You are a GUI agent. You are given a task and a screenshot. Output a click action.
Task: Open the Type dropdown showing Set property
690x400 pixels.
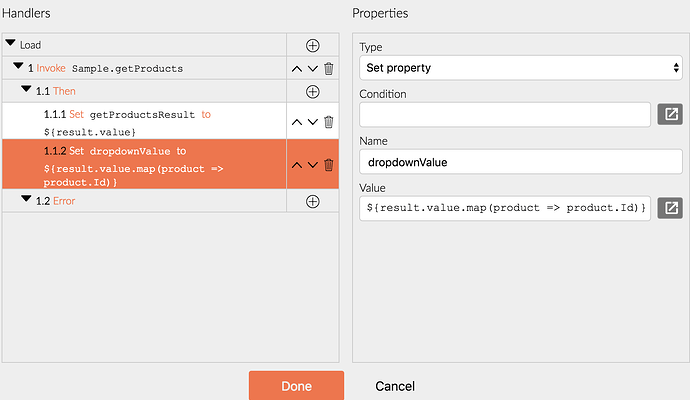click(519, 68)
